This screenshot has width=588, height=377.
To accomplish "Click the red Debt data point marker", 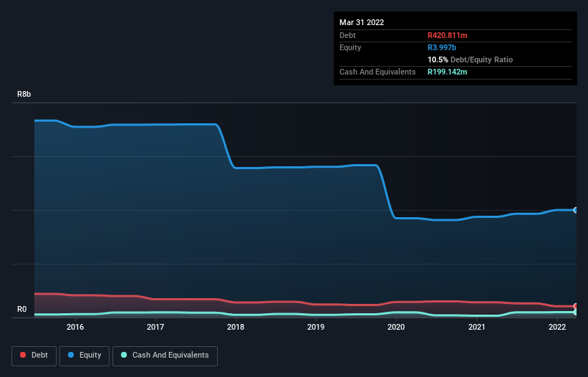I will [x=576, y=306].
